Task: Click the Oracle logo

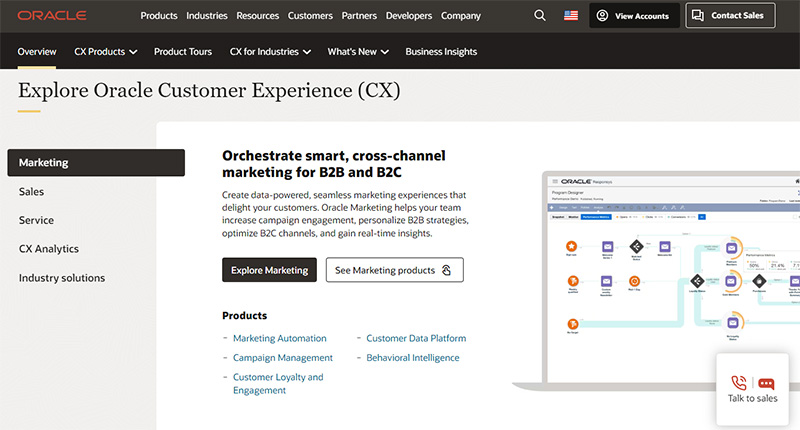Action: tap(52, 16)
